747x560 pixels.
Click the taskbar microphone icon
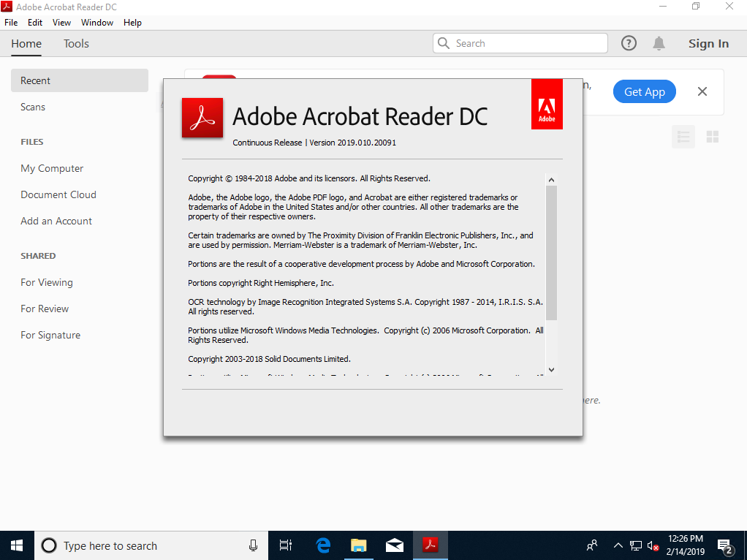pyautogui.click(x=253, y=545)
